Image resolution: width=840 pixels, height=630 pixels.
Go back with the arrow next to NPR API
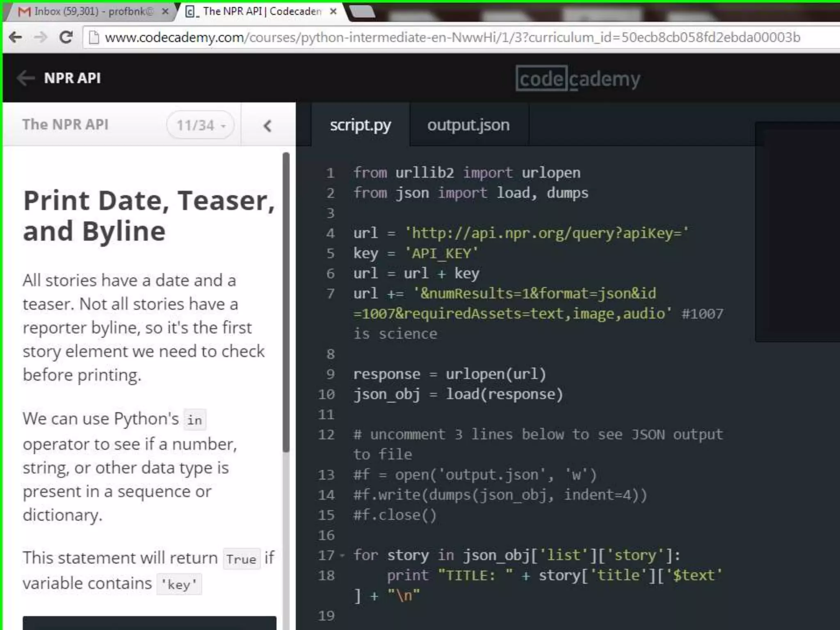click(25, 78)
